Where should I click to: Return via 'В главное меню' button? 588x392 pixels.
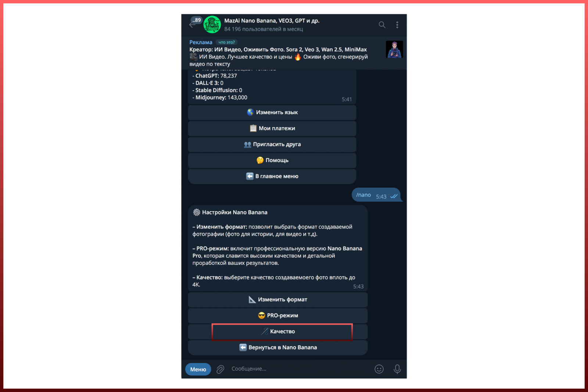point(272,176)
